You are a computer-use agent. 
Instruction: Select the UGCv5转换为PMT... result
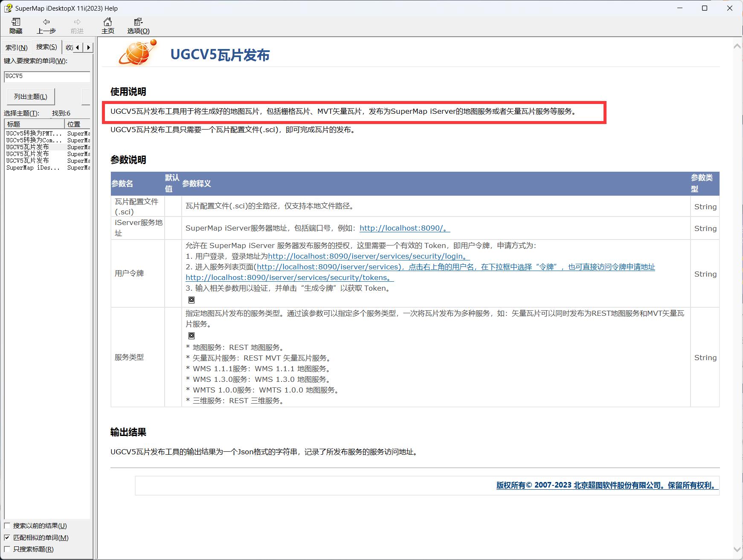tap(34, 133)
